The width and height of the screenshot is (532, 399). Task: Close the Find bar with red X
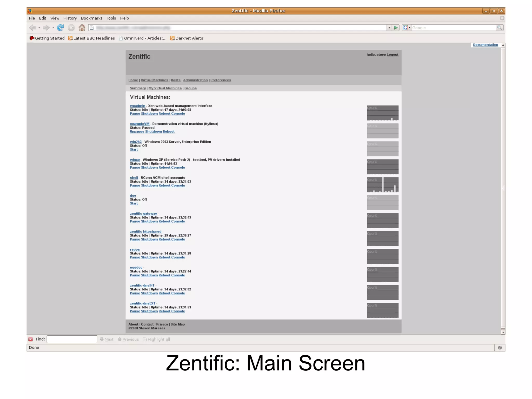31,339
